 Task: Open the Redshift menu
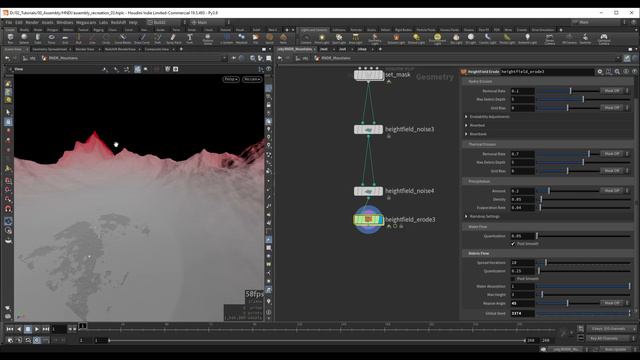point(118,22)
